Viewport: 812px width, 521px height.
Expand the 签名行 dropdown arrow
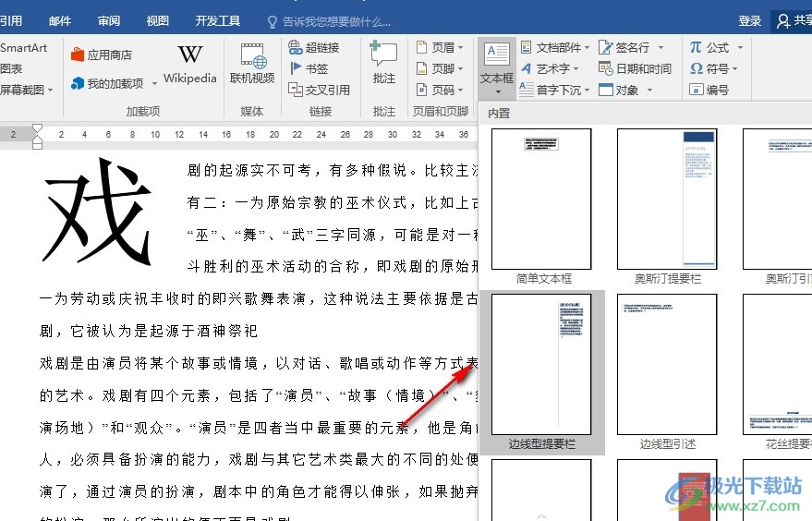click(661, 48)
